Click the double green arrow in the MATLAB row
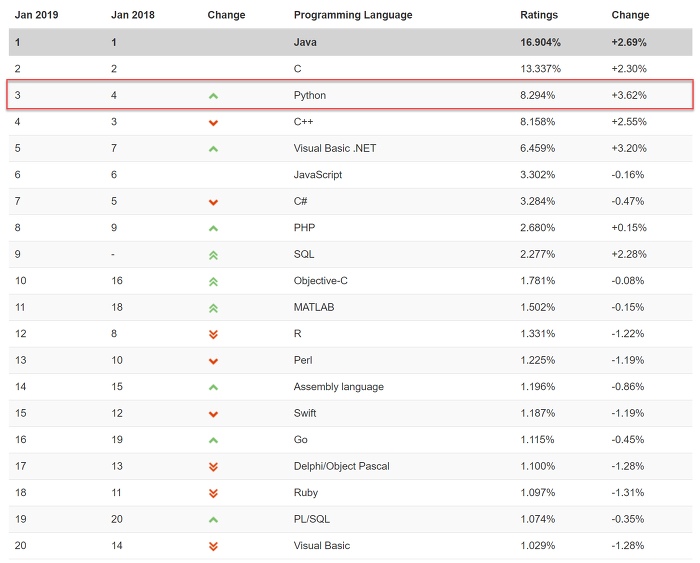 [x=213, y=308]
